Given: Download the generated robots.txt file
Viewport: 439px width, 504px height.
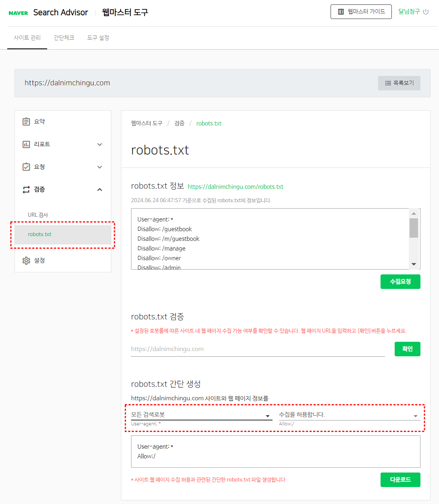Looking at the screenshot, I should click(400, 480).
